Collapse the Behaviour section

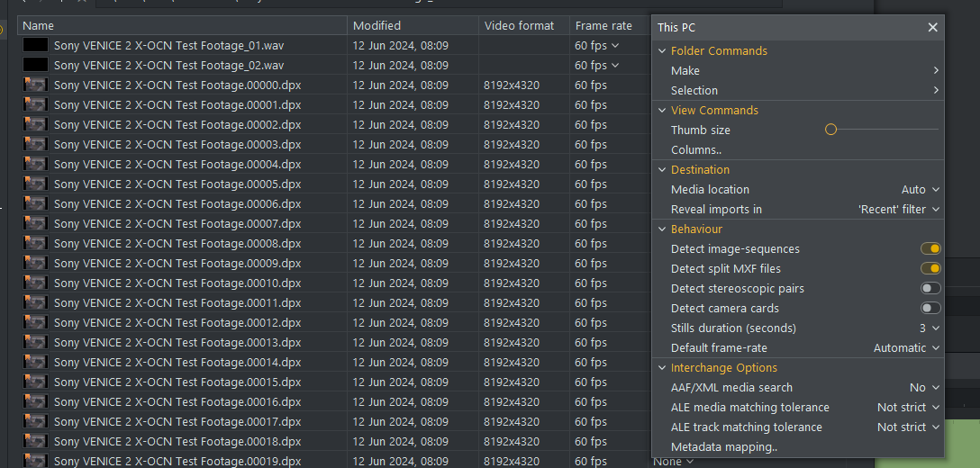[x=662, y=229]
